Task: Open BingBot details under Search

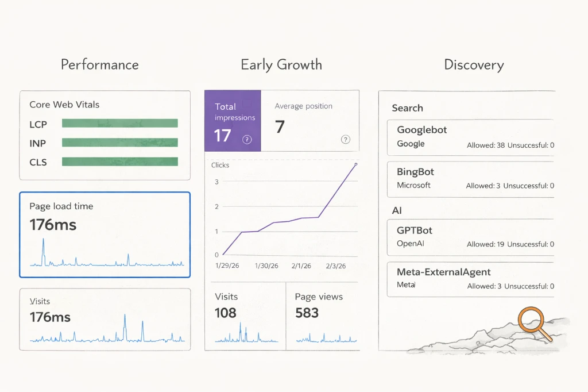Action: click(471, 179)
